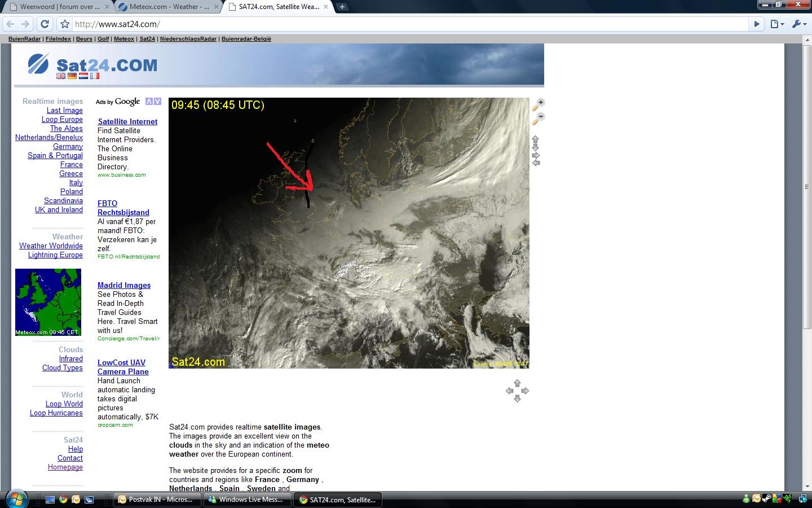This screenshot has width=812, height=508.
Task: Pan the satellite map right
Action: click(536, 155)
